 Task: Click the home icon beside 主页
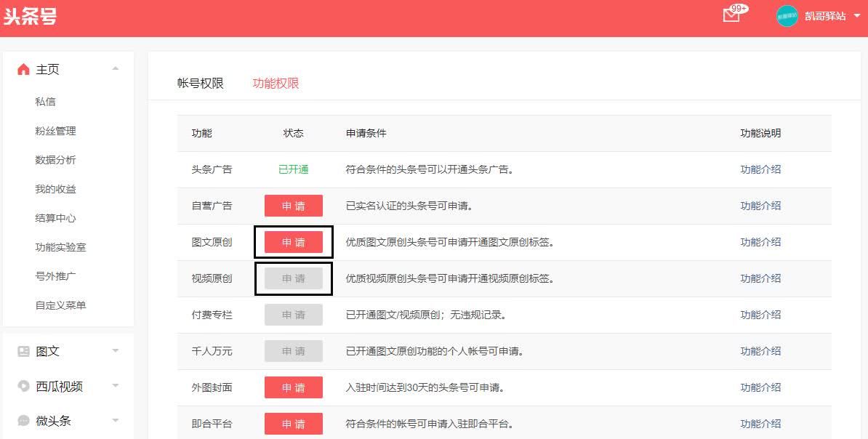tap(23, 69)
